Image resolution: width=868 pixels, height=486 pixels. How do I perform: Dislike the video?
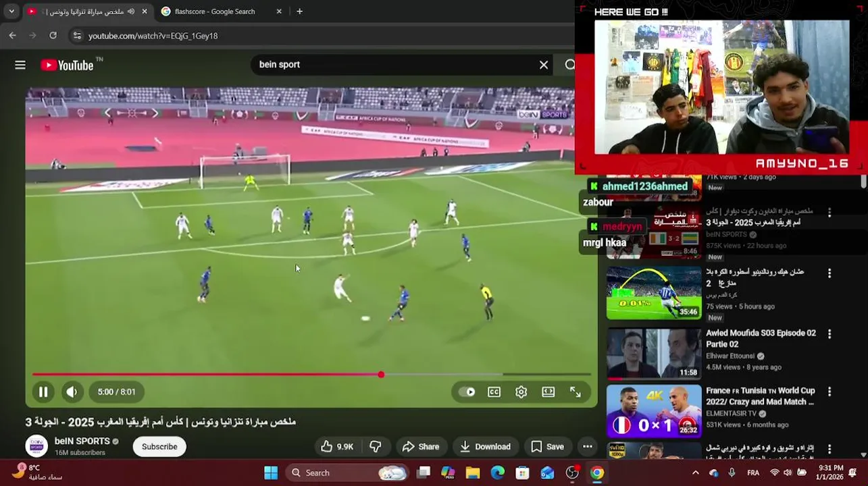click(376, 447)
